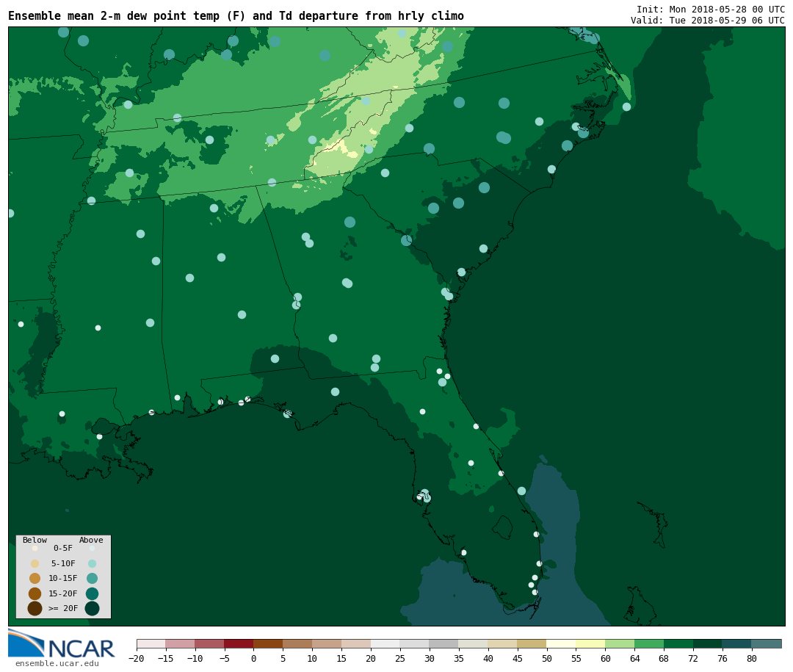Click the darkest teal '>= 20F' Above legend circle
This screenshot has height=672, width=793.
pos(92,608)
